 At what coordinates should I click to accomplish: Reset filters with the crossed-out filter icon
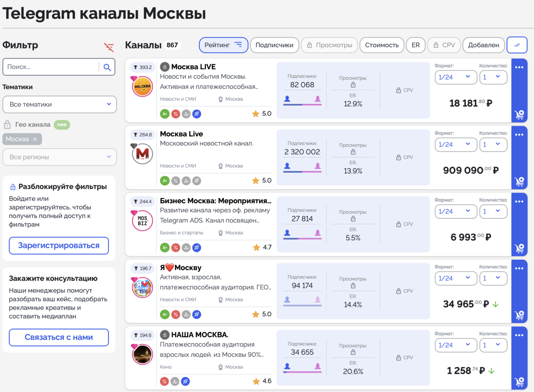109,47
